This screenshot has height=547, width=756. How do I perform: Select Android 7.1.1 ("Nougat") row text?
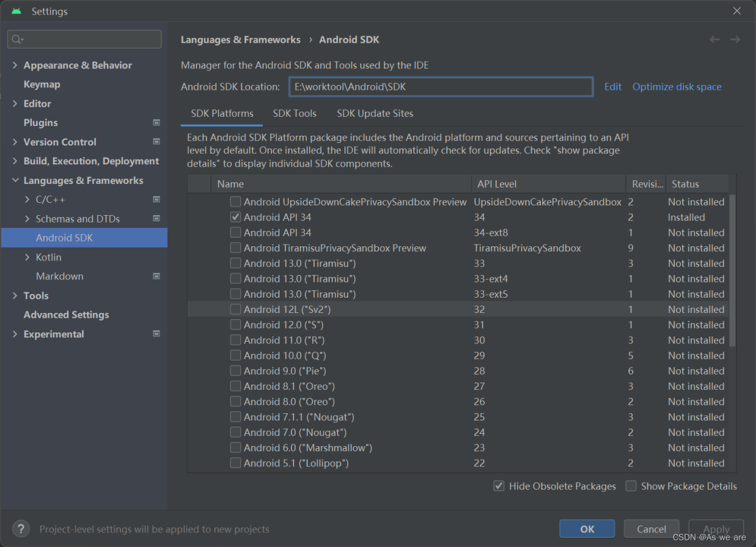[x=299, y=417]
